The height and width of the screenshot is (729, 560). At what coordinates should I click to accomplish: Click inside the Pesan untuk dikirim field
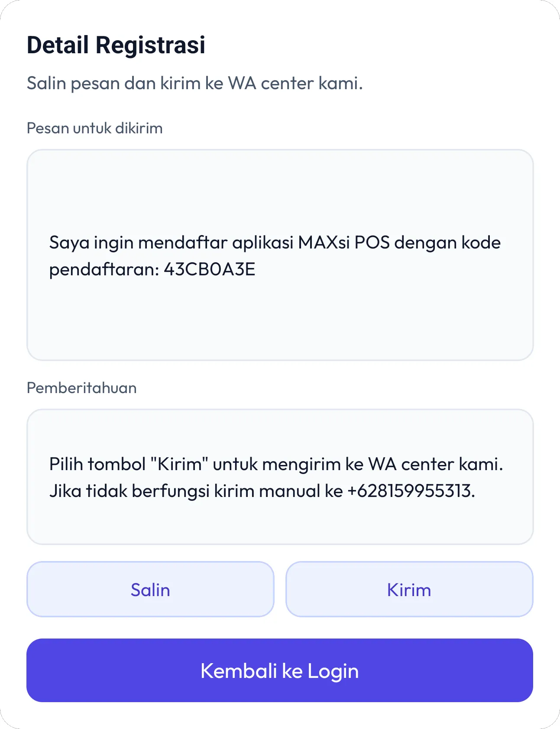280,254
